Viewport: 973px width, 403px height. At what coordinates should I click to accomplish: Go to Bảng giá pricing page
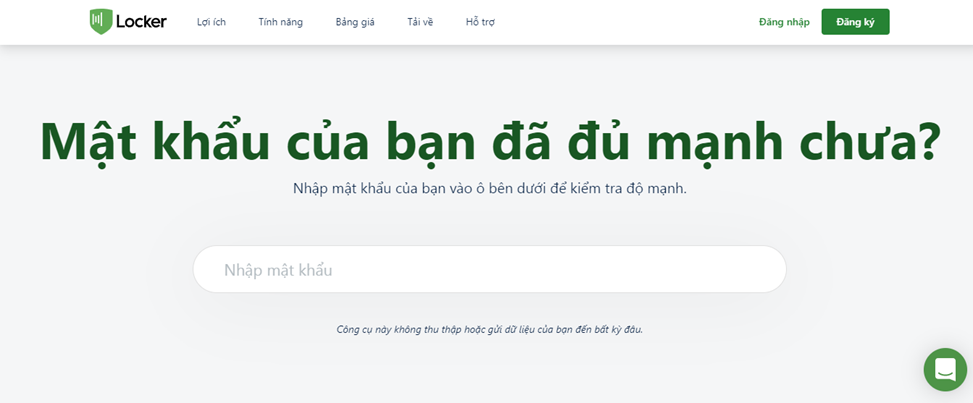(355, 22)
